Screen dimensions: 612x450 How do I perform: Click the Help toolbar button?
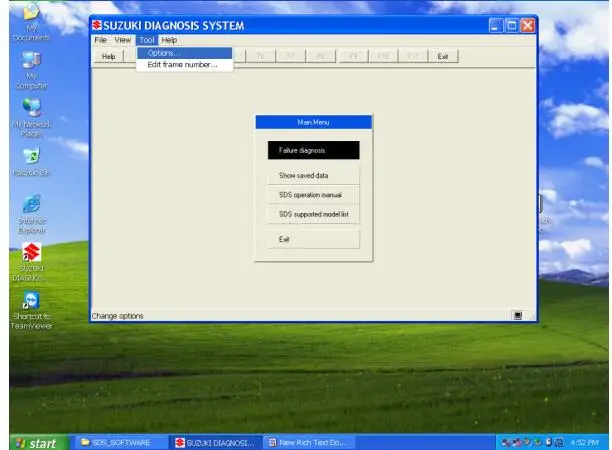[x=109, y=57]
